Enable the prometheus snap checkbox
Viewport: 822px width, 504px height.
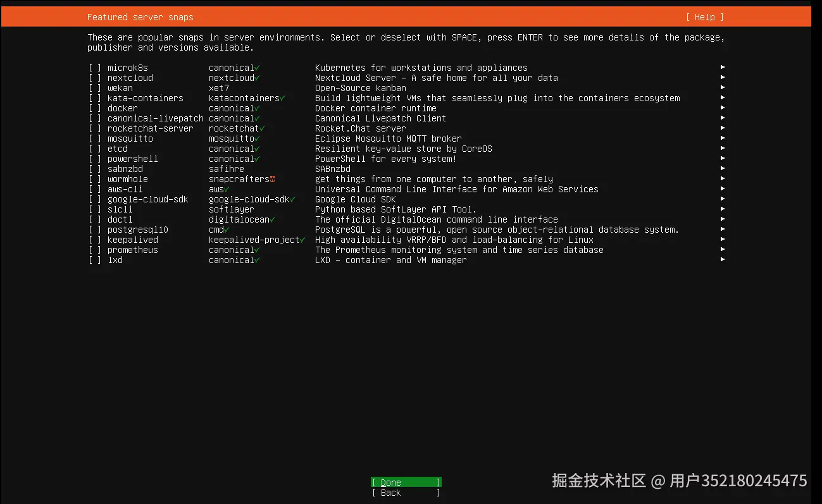pyautogui.click(x=95, y=250)
